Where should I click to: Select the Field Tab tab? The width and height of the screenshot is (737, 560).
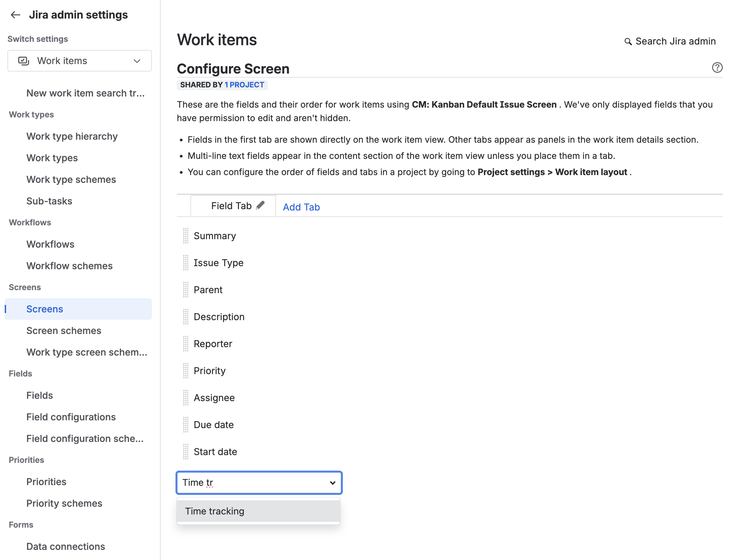tap(231, 206)
